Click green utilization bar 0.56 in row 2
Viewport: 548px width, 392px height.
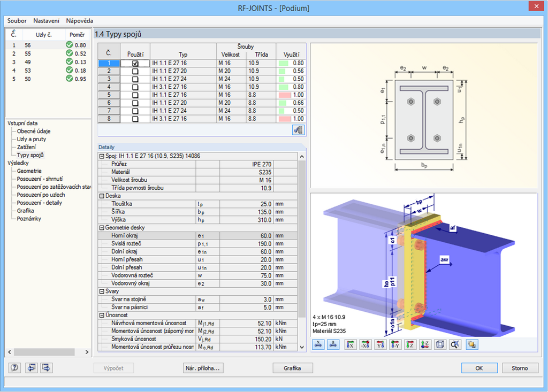[x=283, y=71]
